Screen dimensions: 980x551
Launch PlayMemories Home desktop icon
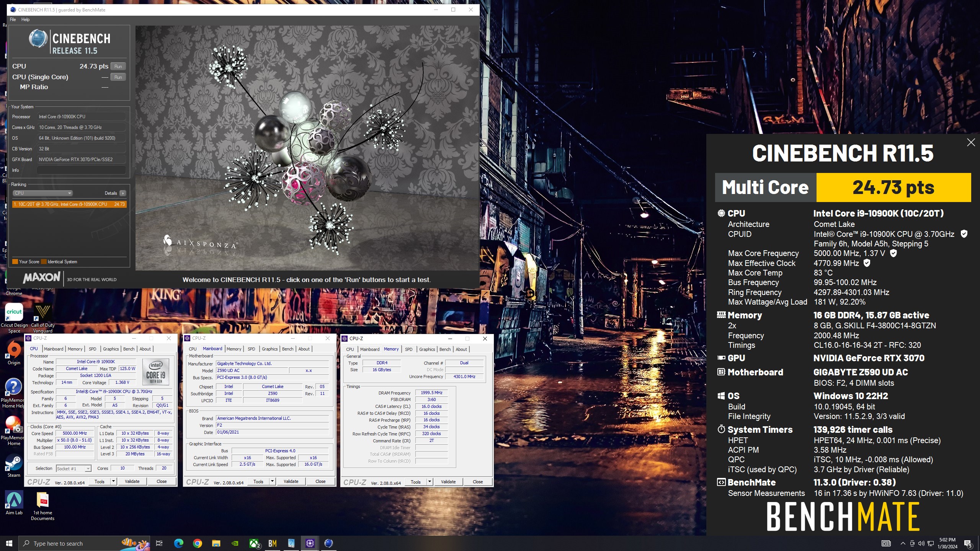coord(14,430)
